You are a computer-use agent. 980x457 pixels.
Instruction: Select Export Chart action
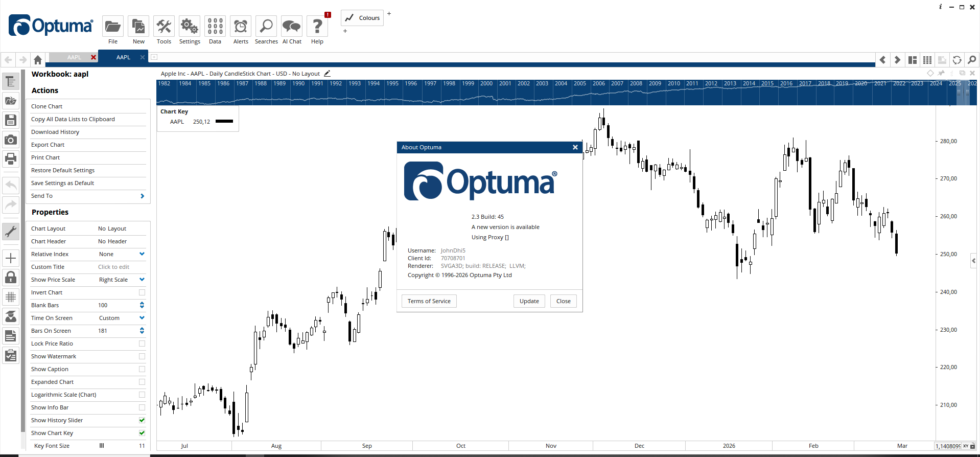[x=48, y=145]
